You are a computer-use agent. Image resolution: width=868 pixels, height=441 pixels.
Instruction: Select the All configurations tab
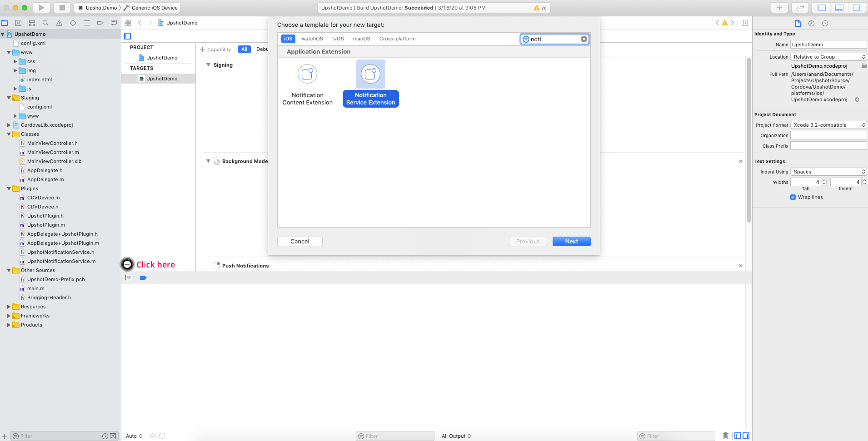pyautogui.click(x=244, y=49)
